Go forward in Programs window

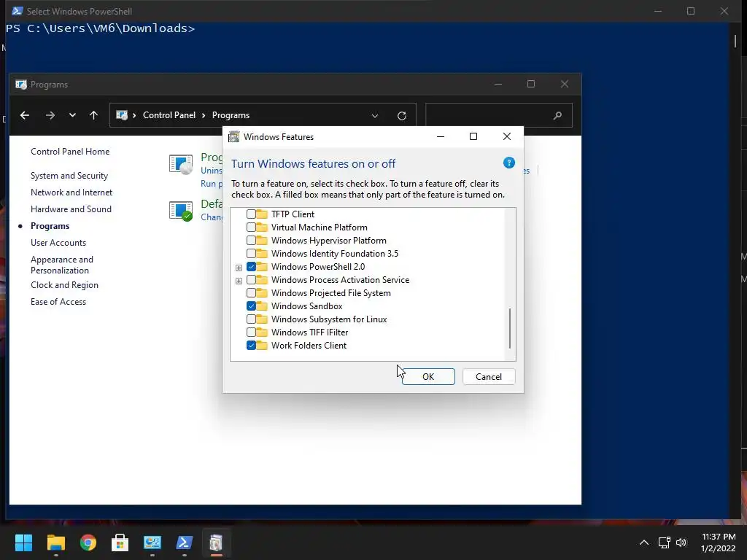pos(50,115)
